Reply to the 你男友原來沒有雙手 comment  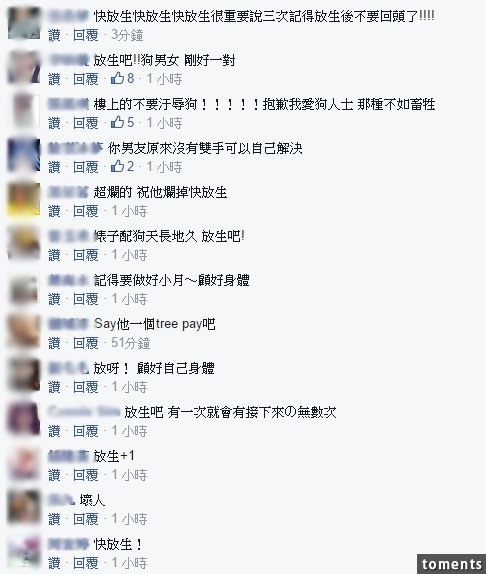coord(86,167)
